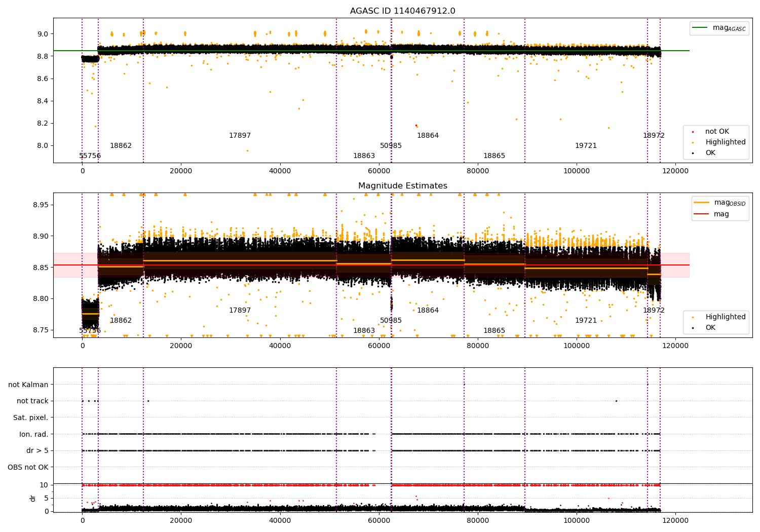Click the 120000 x-tick of the dr plot
This screenshot has width=760, height=532.
tap(675, 520)
